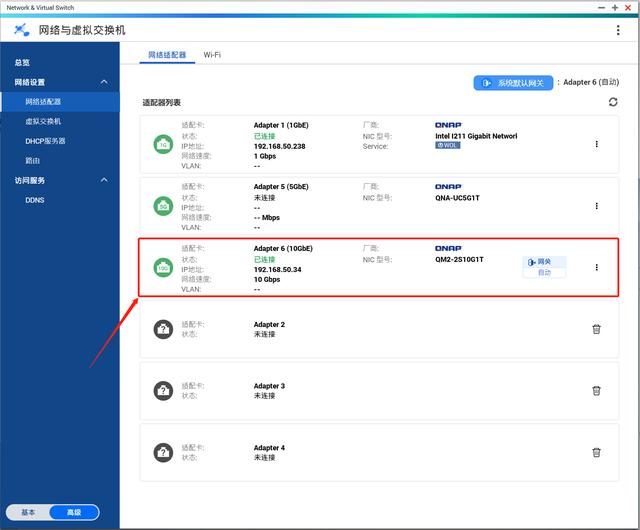Open the 网络适配器 tab
The height and width of the screenshot is (530, 640).
click(167, 55)
